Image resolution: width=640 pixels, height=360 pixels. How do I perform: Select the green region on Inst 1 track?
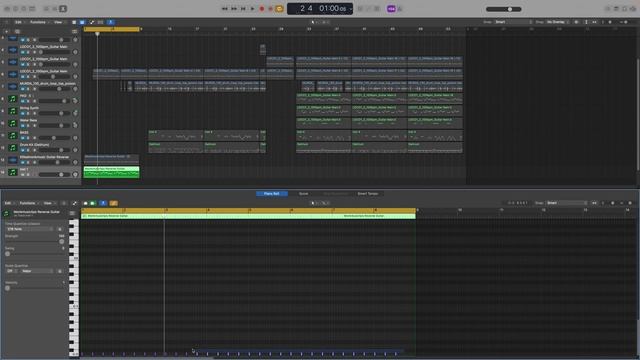[111, 172]
